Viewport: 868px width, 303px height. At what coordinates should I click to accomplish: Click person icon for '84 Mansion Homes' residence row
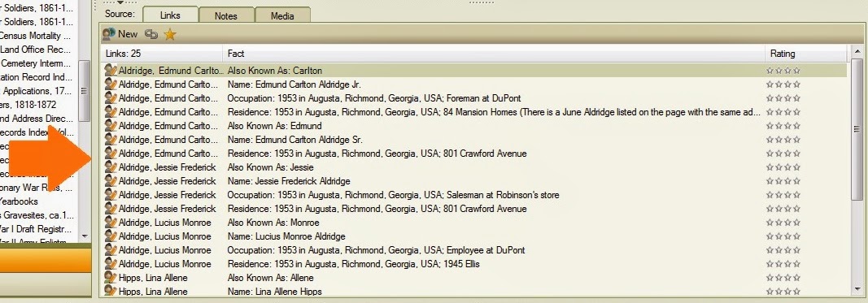tap(111, 112)
